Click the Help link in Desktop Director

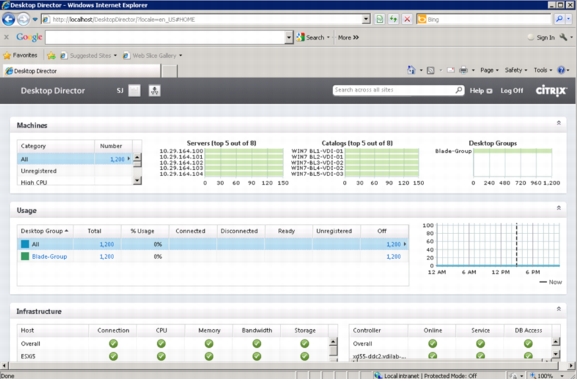[x=481, y=91]
